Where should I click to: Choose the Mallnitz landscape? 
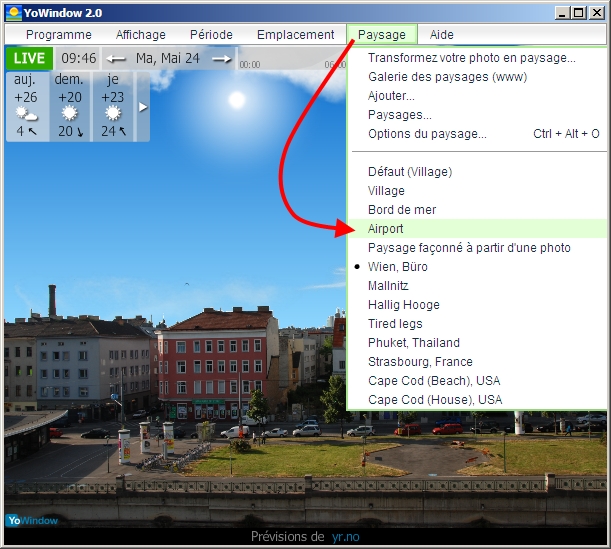tap(477, 286)
